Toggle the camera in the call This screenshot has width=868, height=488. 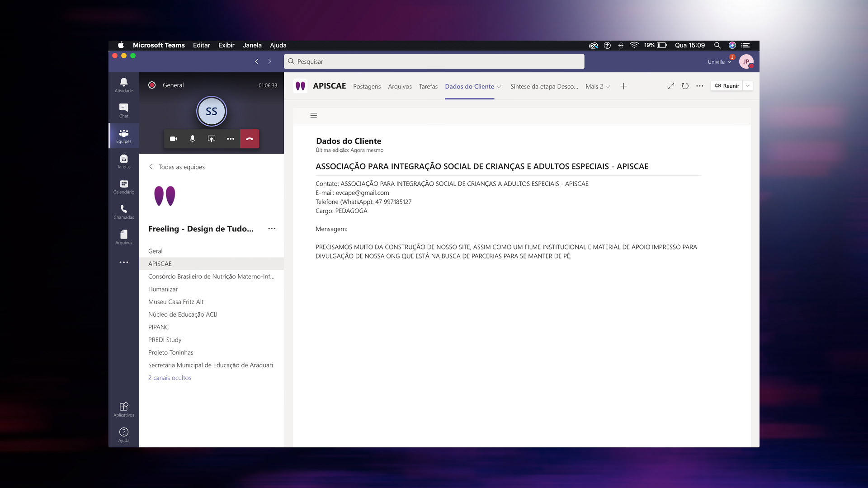(x=174, y=139)
